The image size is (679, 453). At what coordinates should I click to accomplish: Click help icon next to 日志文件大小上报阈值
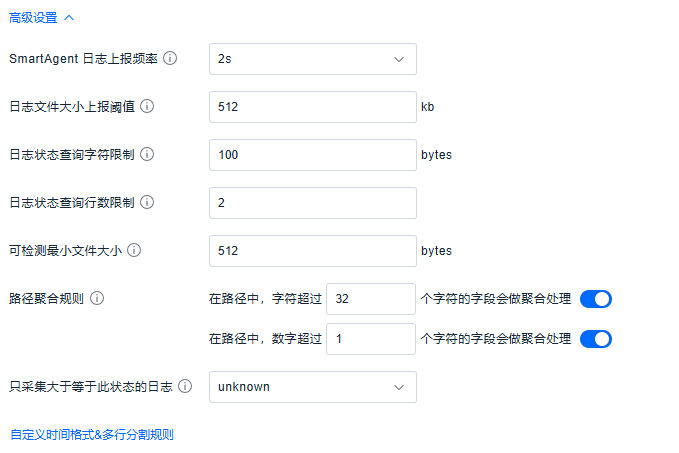(x=148, y=107)
